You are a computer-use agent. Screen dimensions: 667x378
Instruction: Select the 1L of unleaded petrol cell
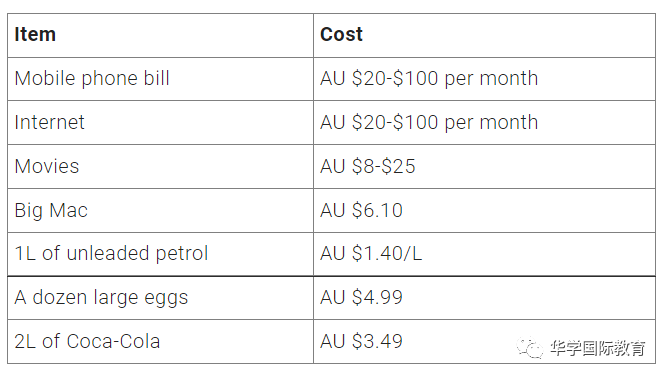pyautogui.click(x=160, y=254)
